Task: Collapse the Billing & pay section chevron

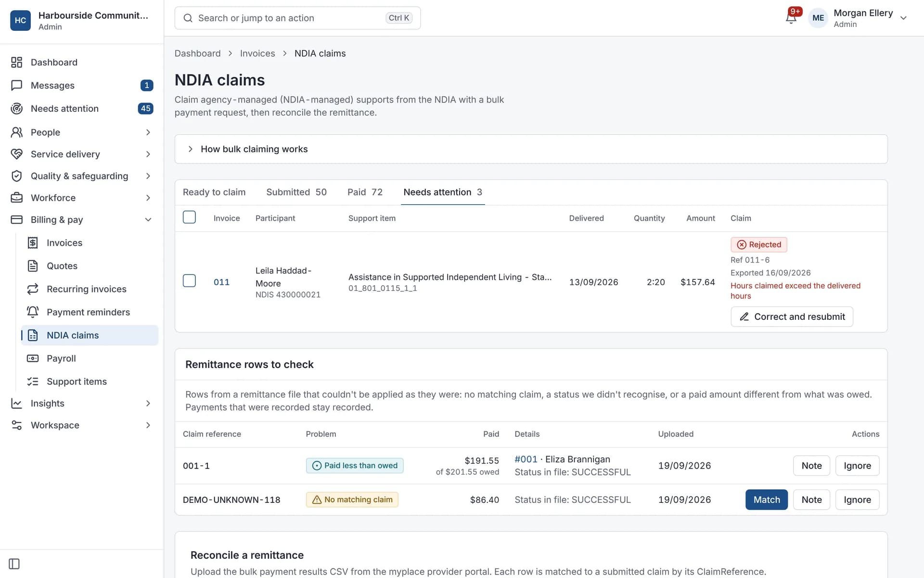Action: pyautogui.click(x=148, y=220)
